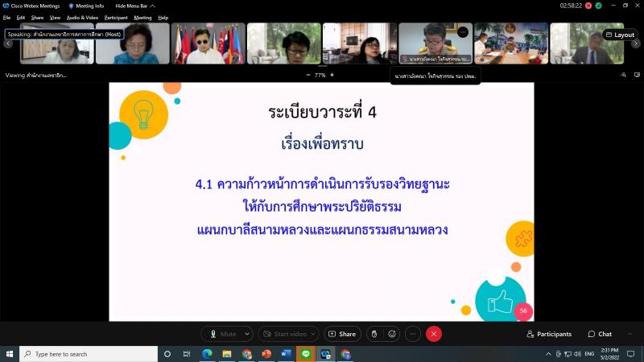Collapse with Hide Menu Bar

pyautogui.click(x=135, y=6)
